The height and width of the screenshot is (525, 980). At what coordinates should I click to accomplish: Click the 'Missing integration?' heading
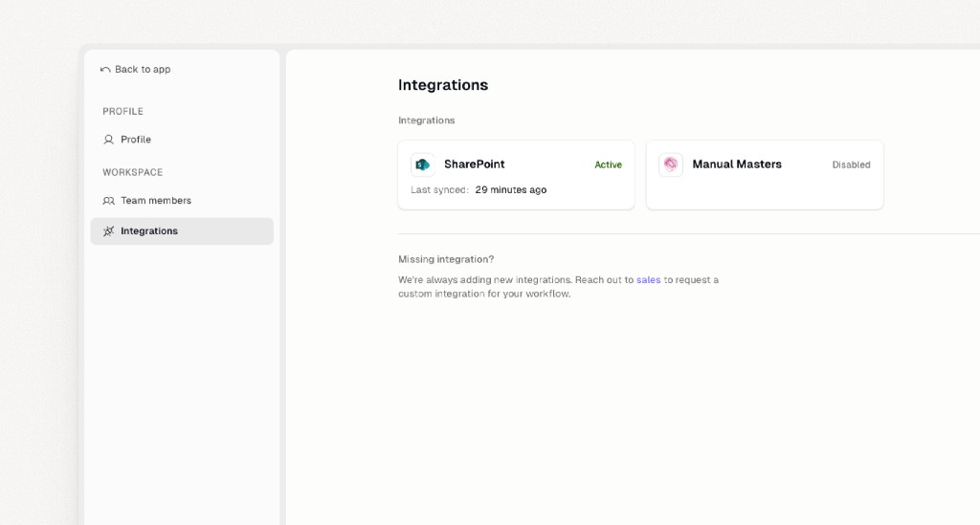(446, 259)
